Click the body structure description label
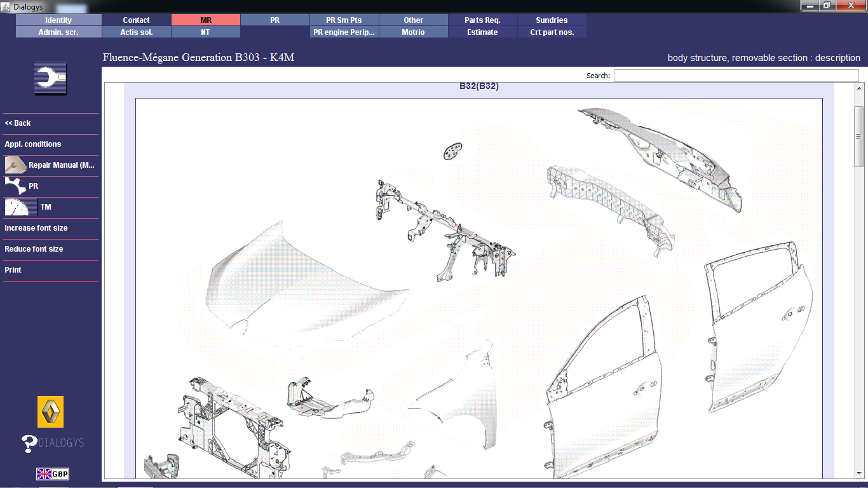This screenshot has height=488, width=868. (764, 58)
